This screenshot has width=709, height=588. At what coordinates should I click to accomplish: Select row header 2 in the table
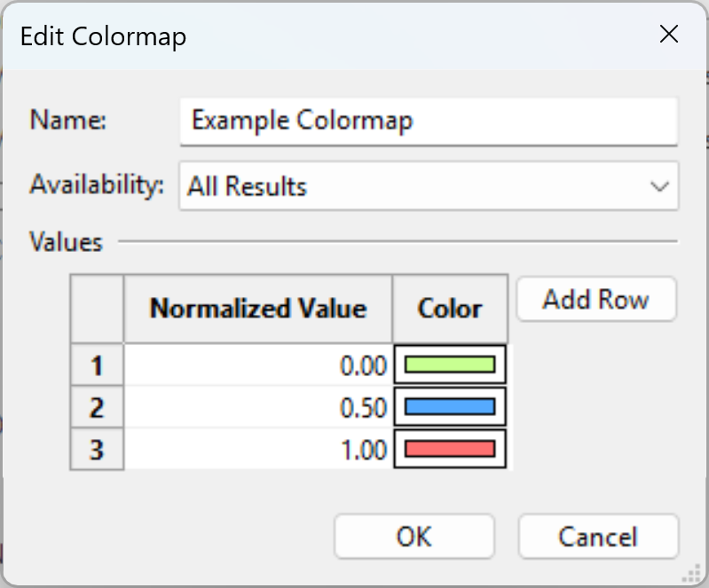click(97, 407)
